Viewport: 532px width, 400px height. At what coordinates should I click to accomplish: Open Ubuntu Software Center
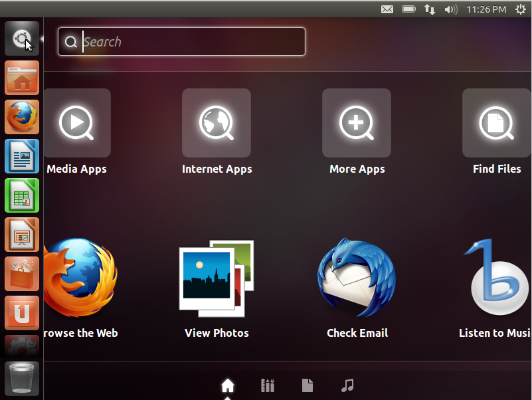pos(22,274)
